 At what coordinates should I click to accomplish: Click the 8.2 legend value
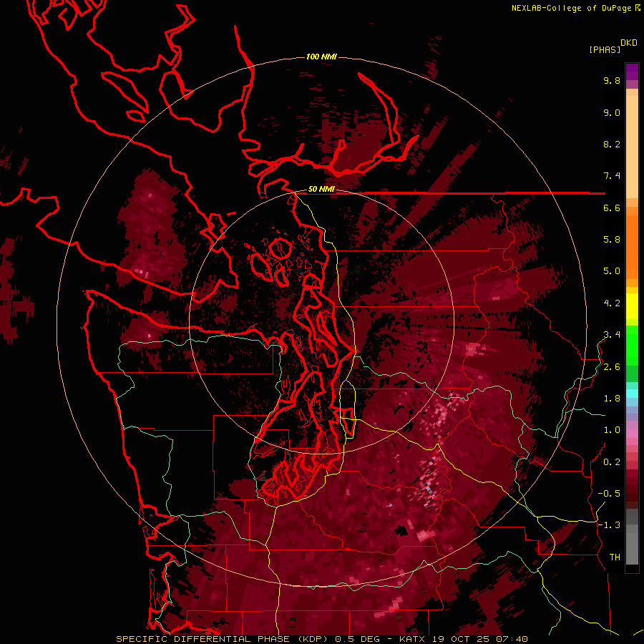[x=612, y=145]
